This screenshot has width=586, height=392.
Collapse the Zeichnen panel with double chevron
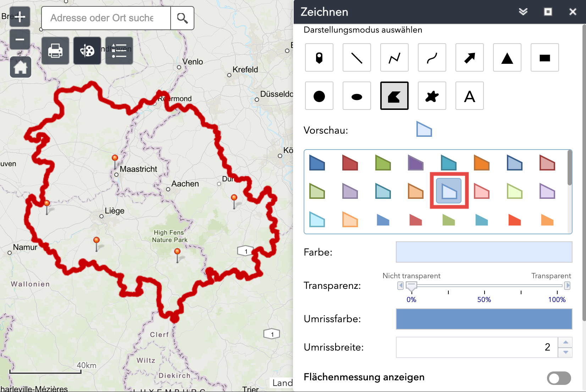point(523,12)
